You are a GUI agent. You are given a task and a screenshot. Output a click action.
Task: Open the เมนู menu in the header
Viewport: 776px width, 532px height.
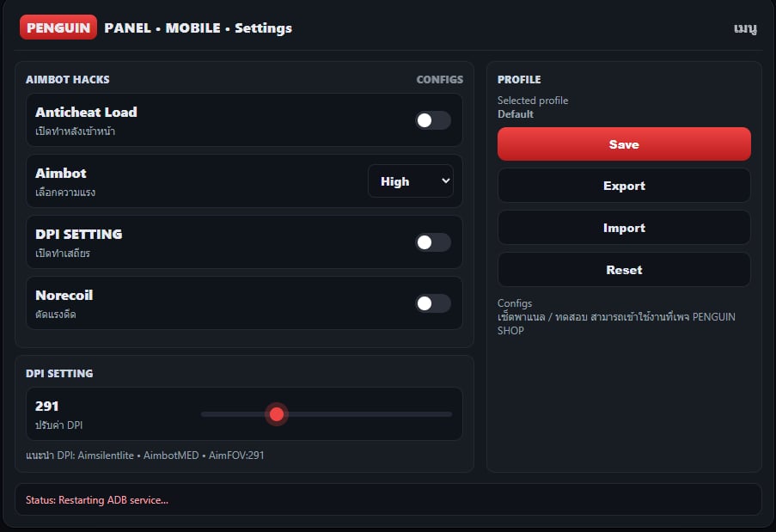[744, 28]
